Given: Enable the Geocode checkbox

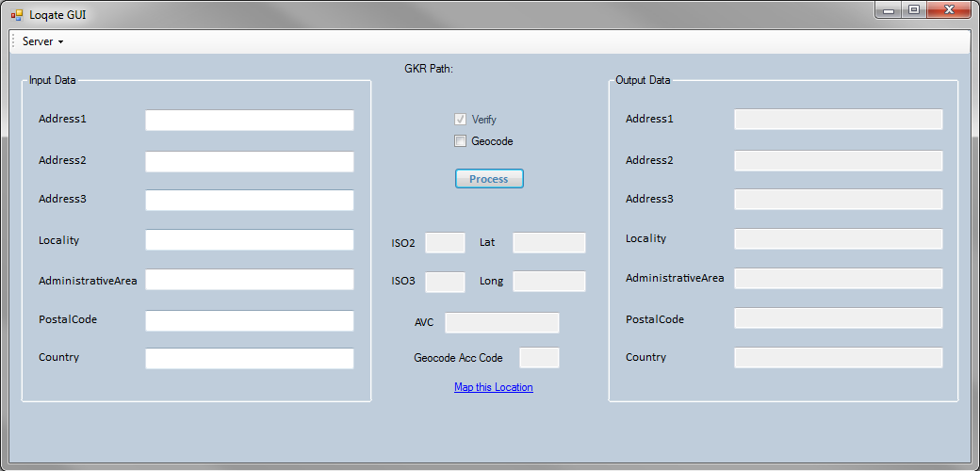Looking at the screenshot, I should coord(460,141).
